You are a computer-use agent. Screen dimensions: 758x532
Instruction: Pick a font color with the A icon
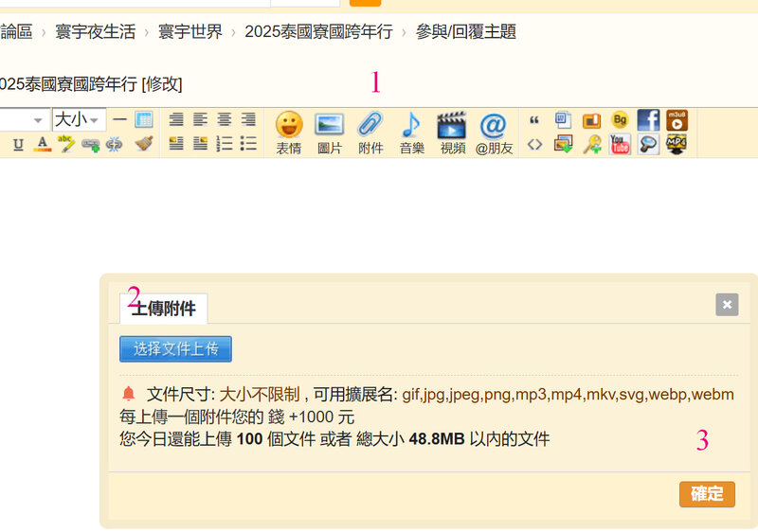click(42, 145)
